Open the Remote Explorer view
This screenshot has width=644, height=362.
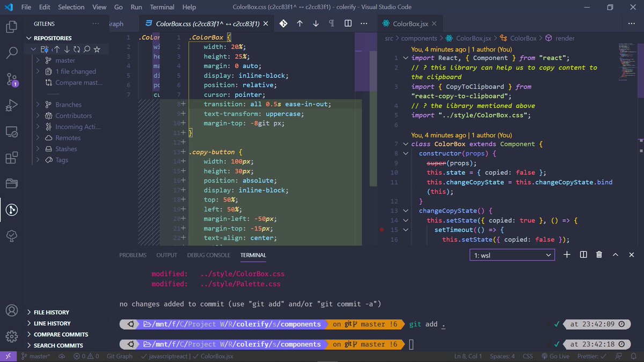tap(12, 131)
